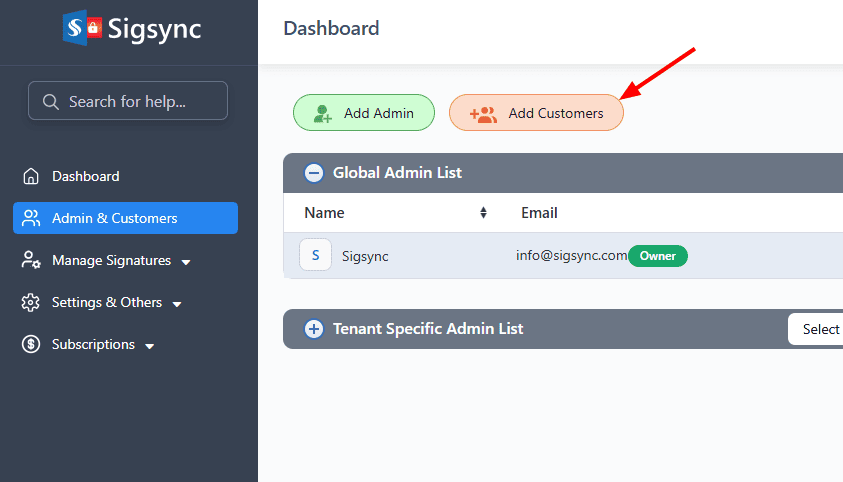Click the Admin & Customers people icon

(x=31, y=218)
